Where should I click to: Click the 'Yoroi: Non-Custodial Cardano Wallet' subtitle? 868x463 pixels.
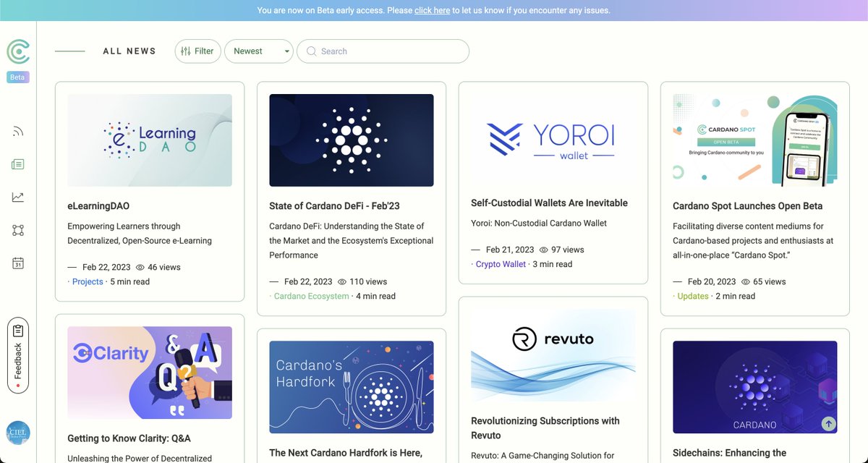pos(539,224)
